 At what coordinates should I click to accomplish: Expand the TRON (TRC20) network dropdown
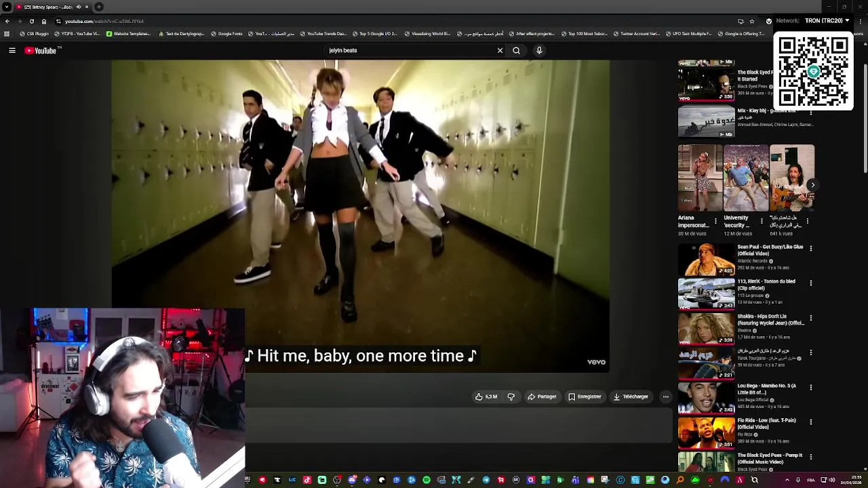coord(827,20)
